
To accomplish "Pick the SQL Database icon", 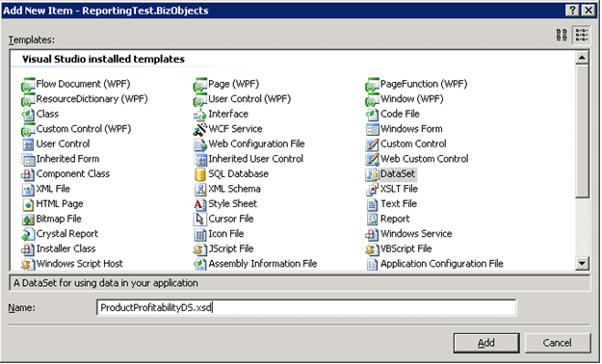I will [x=200, y=174].
